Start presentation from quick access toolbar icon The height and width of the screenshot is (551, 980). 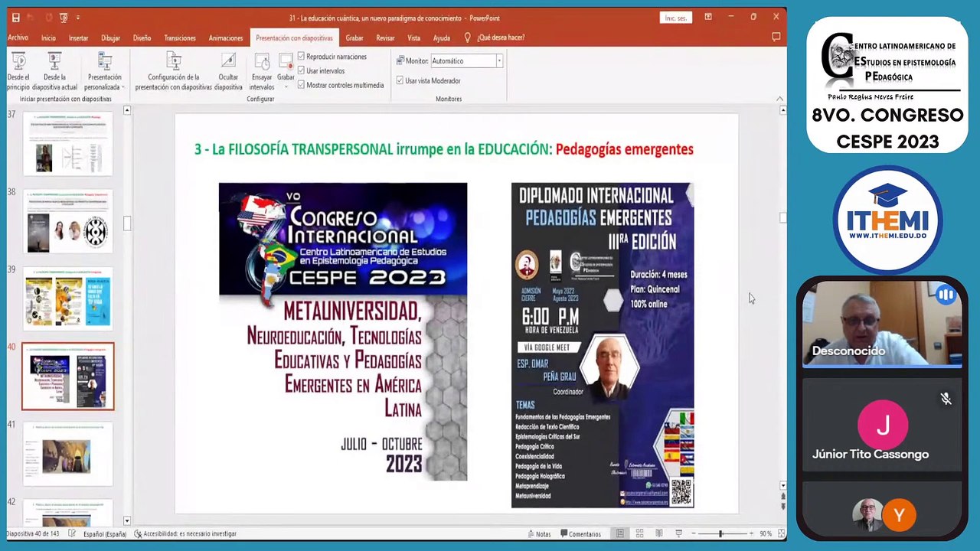click(64, 18)
